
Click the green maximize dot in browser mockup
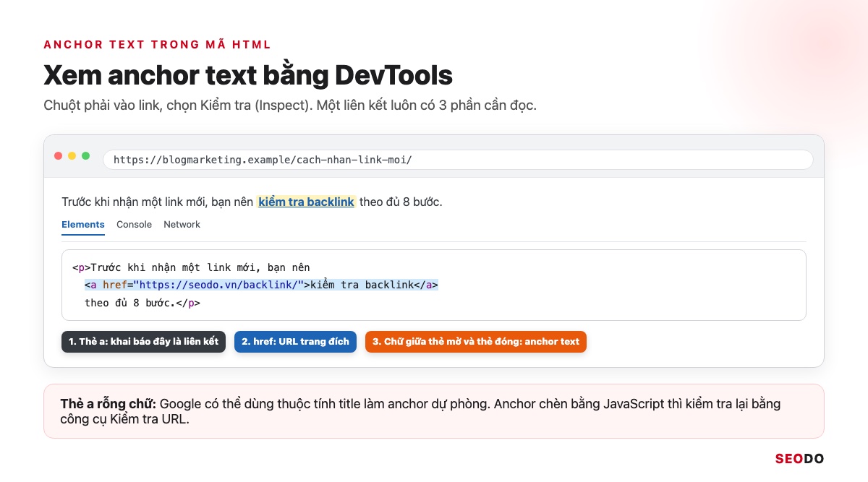85,156
